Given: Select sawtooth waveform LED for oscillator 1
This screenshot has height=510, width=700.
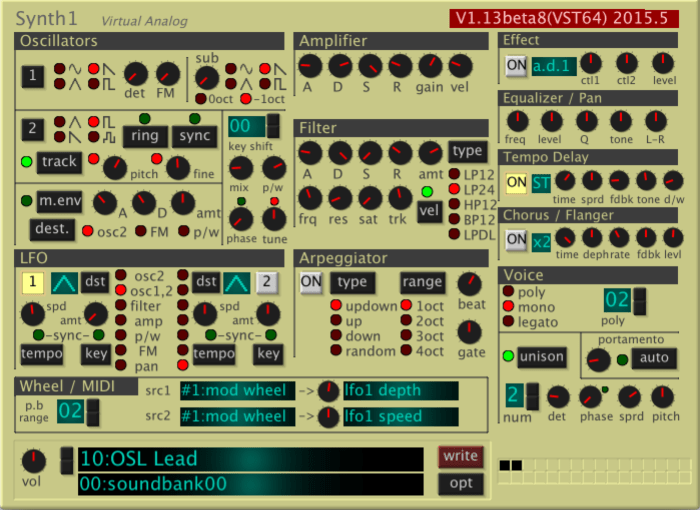Looking at the screenshot, I should pyautogui.click(x=94, y=68).
